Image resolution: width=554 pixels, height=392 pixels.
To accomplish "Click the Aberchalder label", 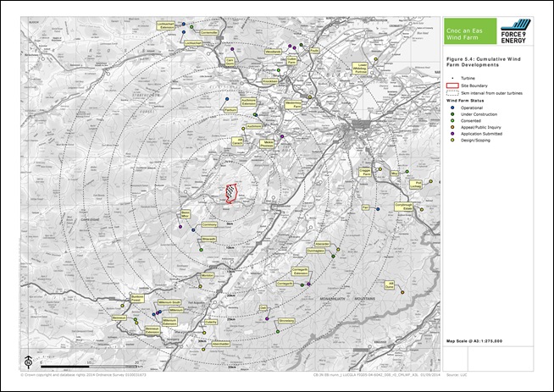I will point(221,344).
